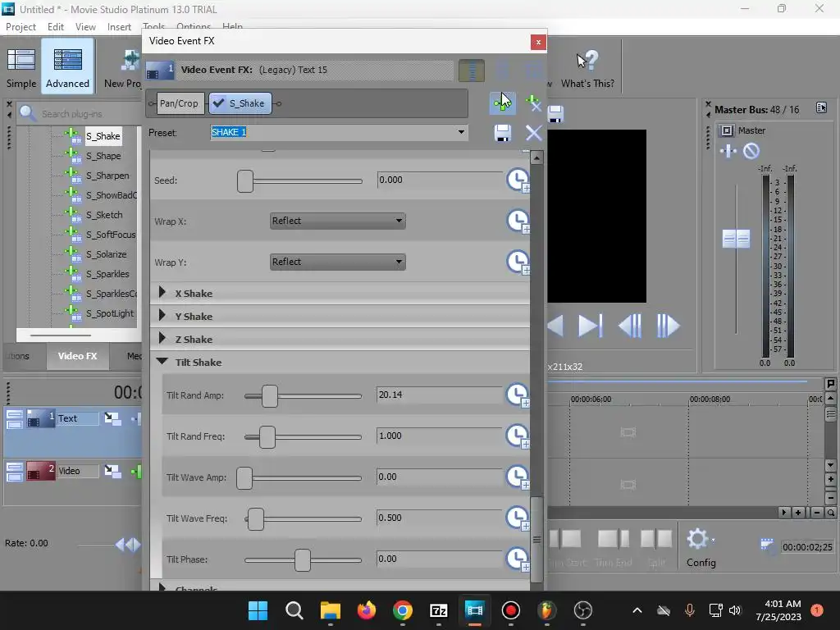This screenshot has width=840, height=630.
Task: Switch to Simple mode
Action: coord(21,67)
